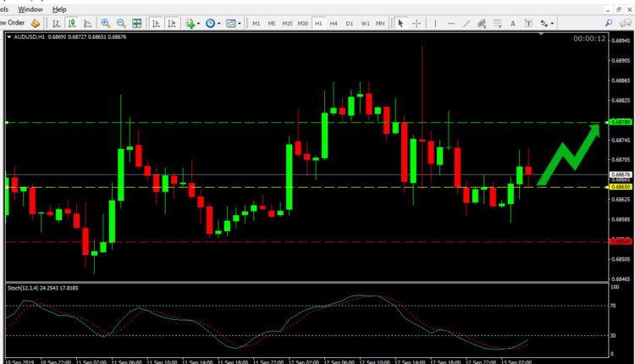Click the 0.68585 price axis value

pyautogui.click(x=621, y=219)
